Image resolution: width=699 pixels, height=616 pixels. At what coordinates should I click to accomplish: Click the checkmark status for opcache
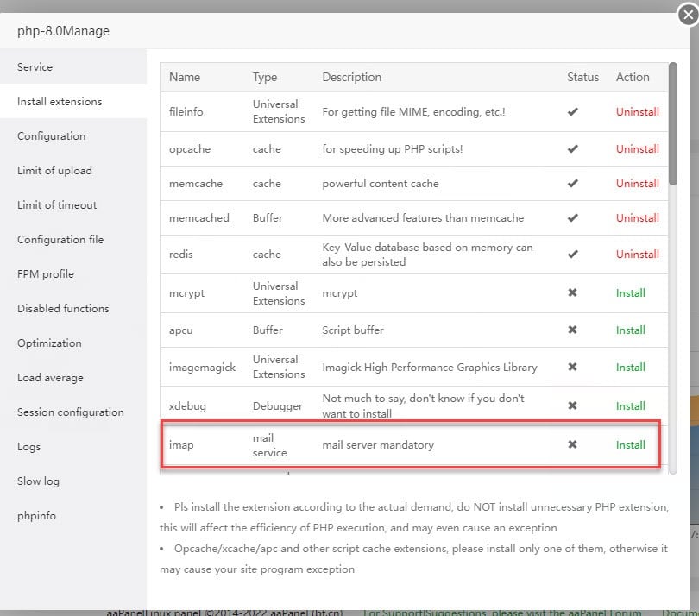click(572, 148)
